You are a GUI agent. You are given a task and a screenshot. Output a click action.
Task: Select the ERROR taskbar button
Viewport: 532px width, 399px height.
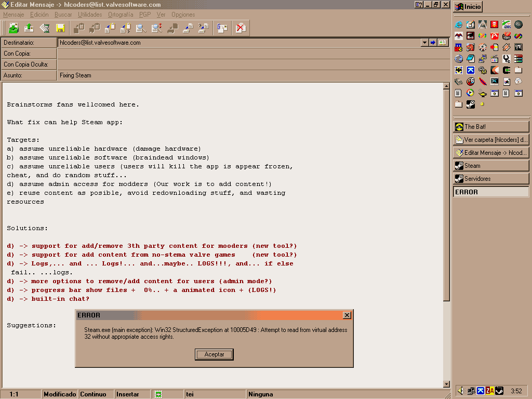point(491,192)
